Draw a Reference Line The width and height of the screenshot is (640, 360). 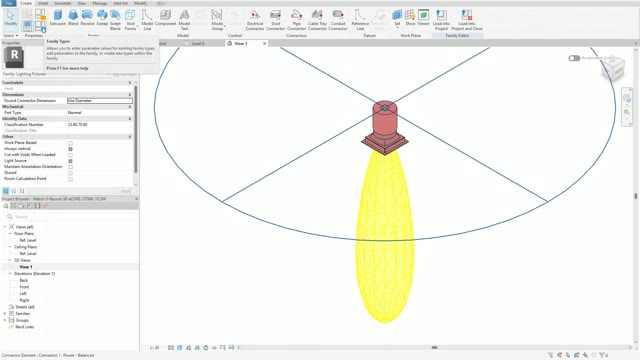[360, 20]
